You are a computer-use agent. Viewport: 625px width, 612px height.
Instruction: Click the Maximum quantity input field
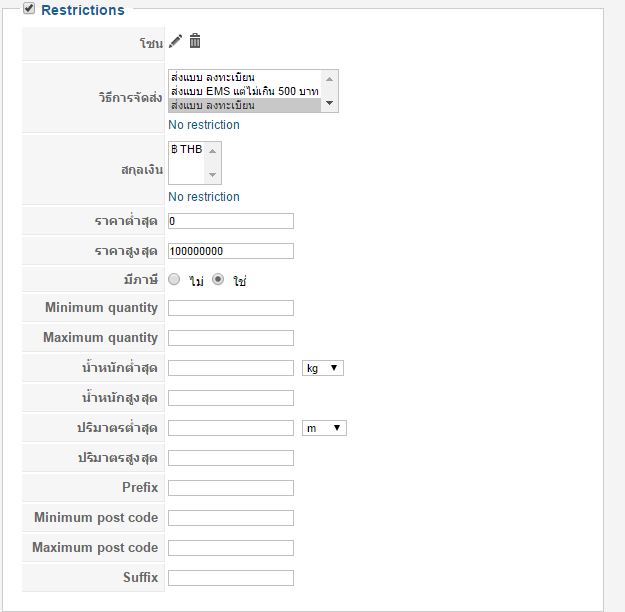pos(231,338)
